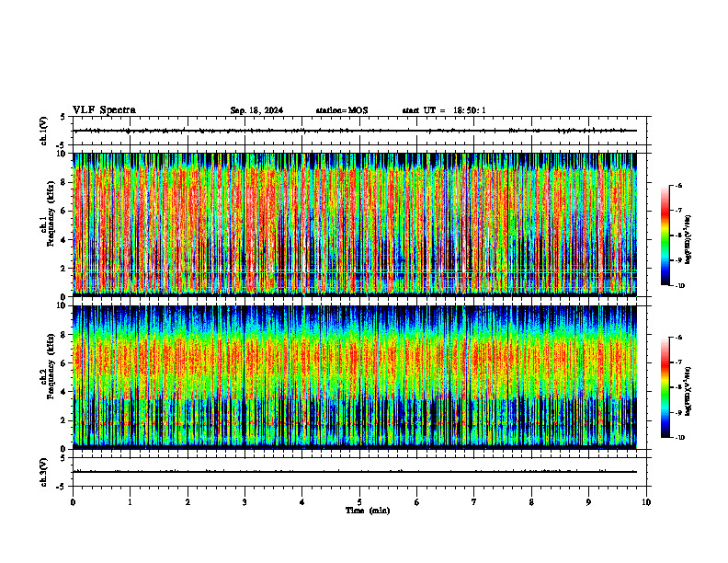Click the ch.3 voltage waveform trace
The height and width of the screenshot is (563, 728).
pyautogui.click(x=355, y=472)
